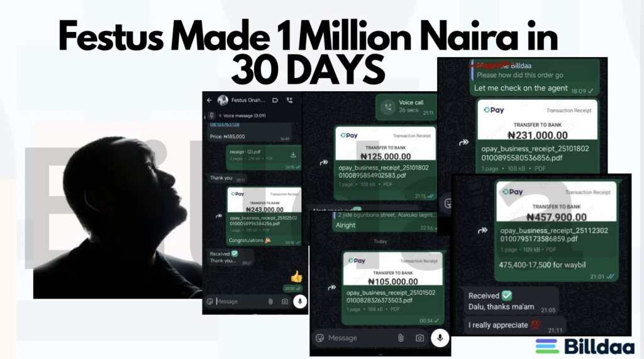Forward the ₦231,000.00 transaction receipt
This screenshot has width=644, height=359.
click(x=464, y=142)
